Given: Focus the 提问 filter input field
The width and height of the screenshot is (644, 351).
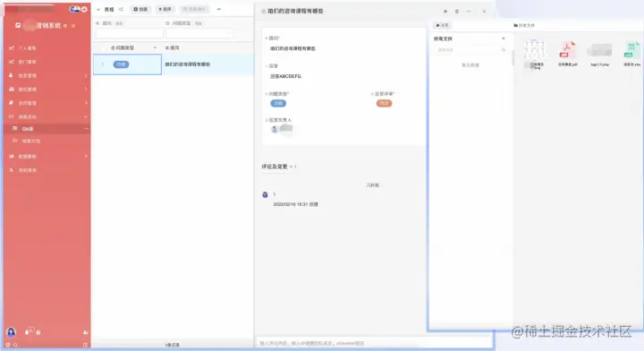Looking at the screenshot, I should [x=130, y=33].
